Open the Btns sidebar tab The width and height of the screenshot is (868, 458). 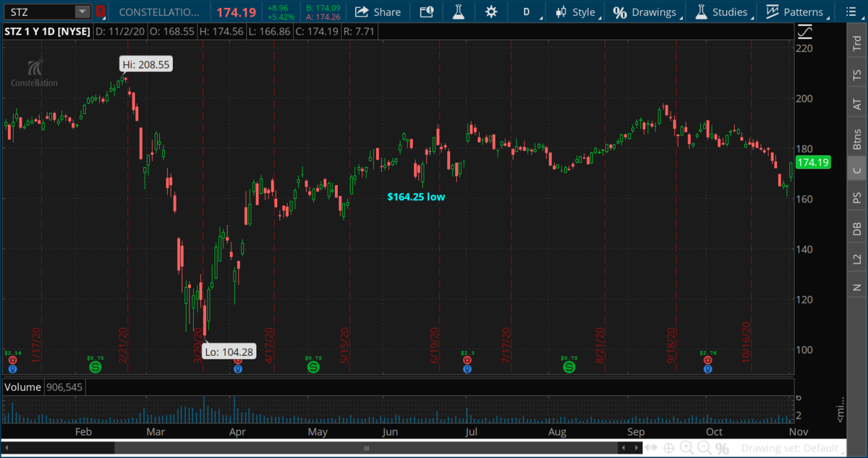coord(857,138)
